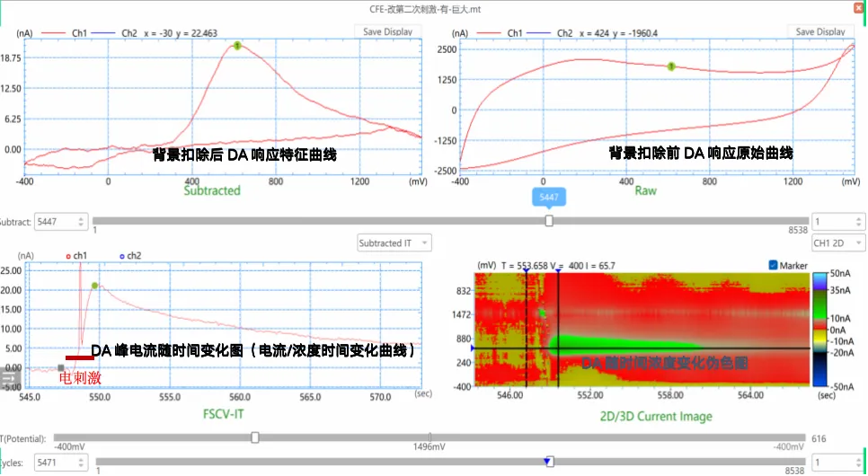This screenshot has width=868, height=476.
Task: Open the CH1 2D dropdown
Action: coord(837,242)
